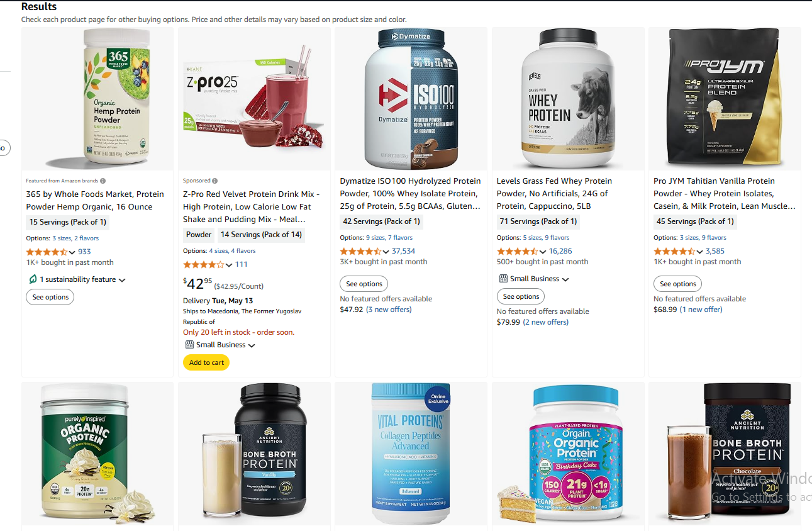Click the sustainability leaf icon on 365 hemp protein
The image size is (812, 531).
coord(33,279)
